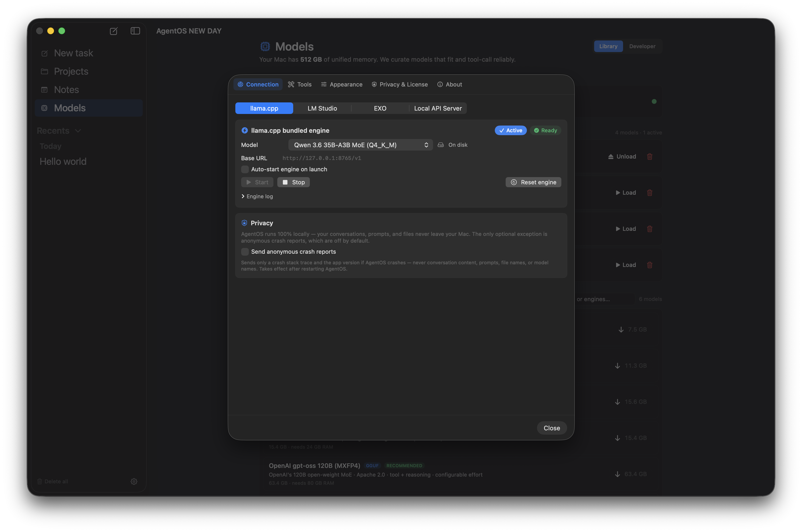Collapse the Recents section chevron

coord(78,131)
